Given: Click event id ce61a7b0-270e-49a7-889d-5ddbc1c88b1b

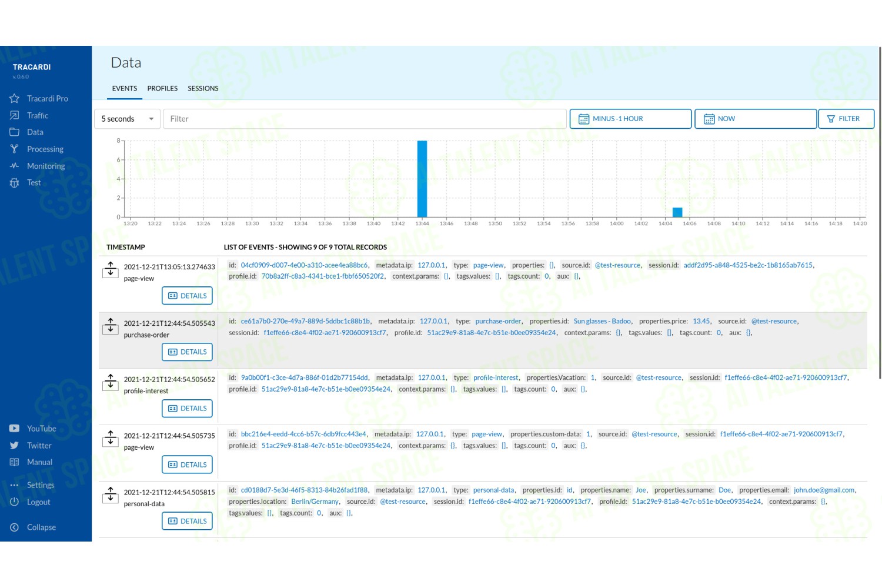Looking at the screenshot, I should pos(306,322).
